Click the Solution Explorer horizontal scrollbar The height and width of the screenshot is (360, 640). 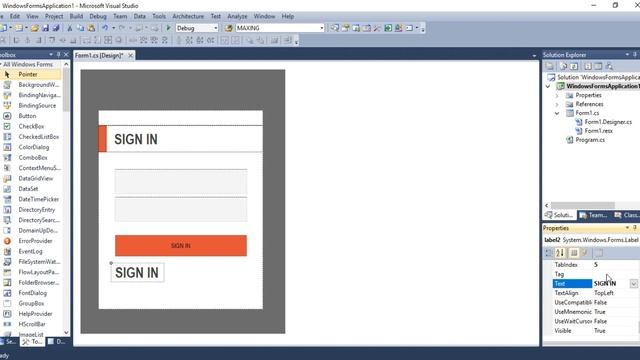tap(583, 205)
